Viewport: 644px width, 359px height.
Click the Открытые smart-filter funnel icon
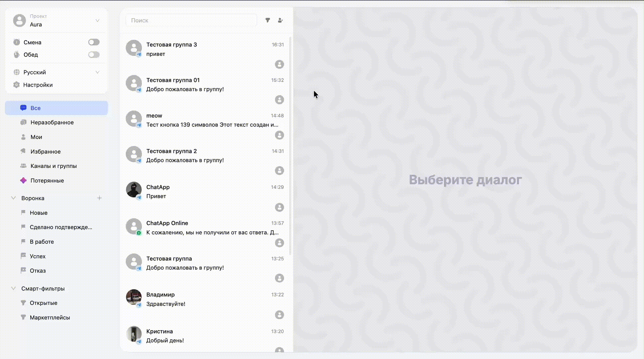pos(23,303)
